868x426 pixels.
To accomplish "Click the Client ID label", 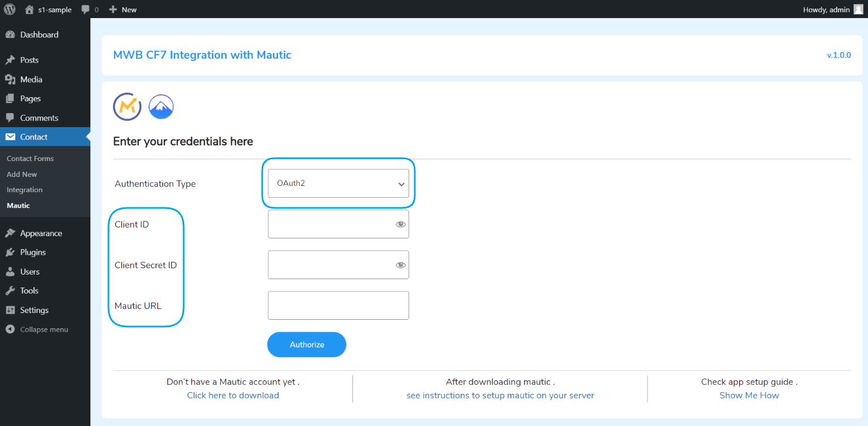I will [132, 224].
